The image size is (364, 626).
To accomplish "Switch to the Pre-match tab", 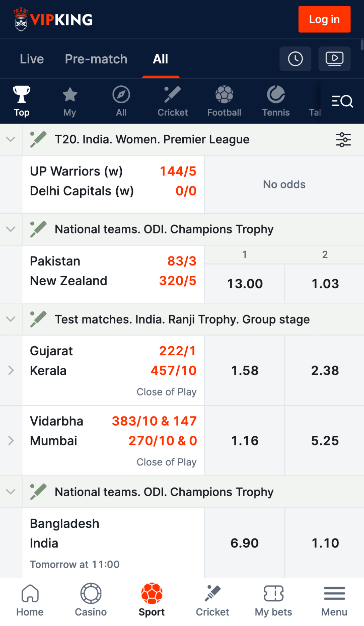I will tap(96, 59).
